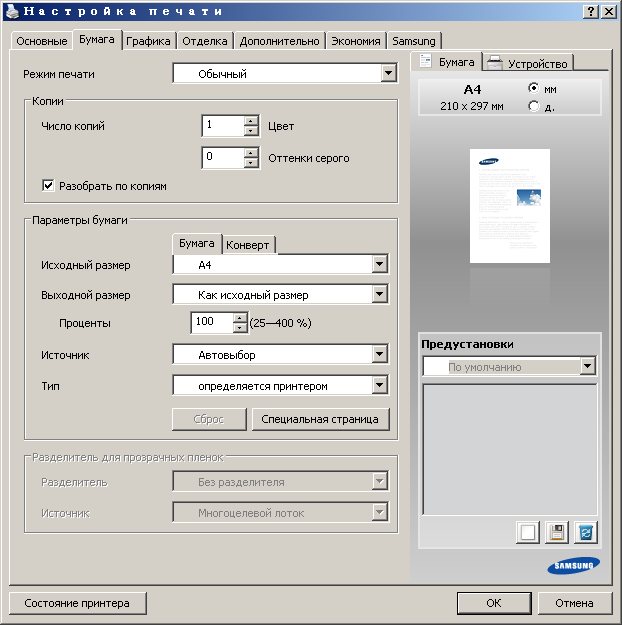Click the refresh presets icon
Screen dimensions: 622x625
click(586, 533)
